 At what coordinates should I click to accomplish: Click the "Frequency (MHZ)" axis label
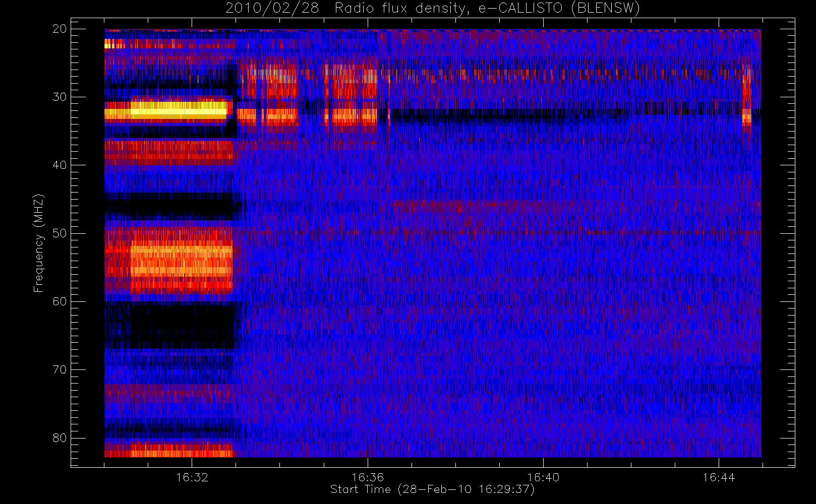pos(38,243)
